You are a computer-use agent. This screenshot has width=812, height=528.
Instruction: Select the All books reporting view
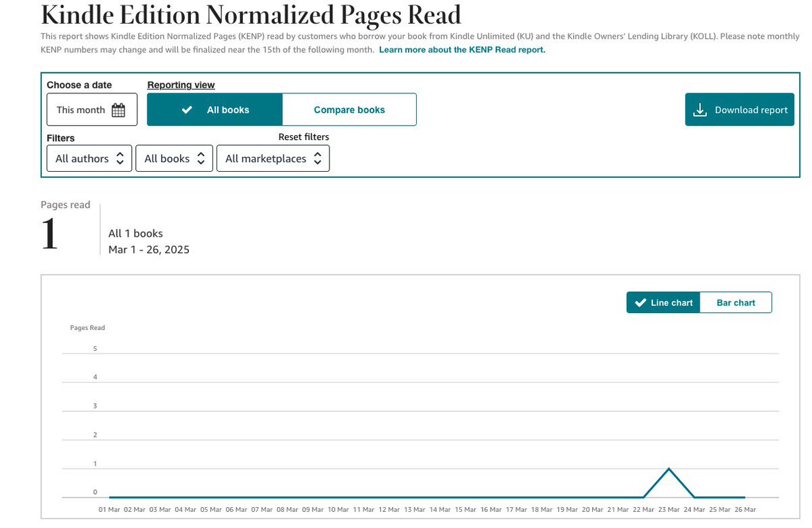215,110
